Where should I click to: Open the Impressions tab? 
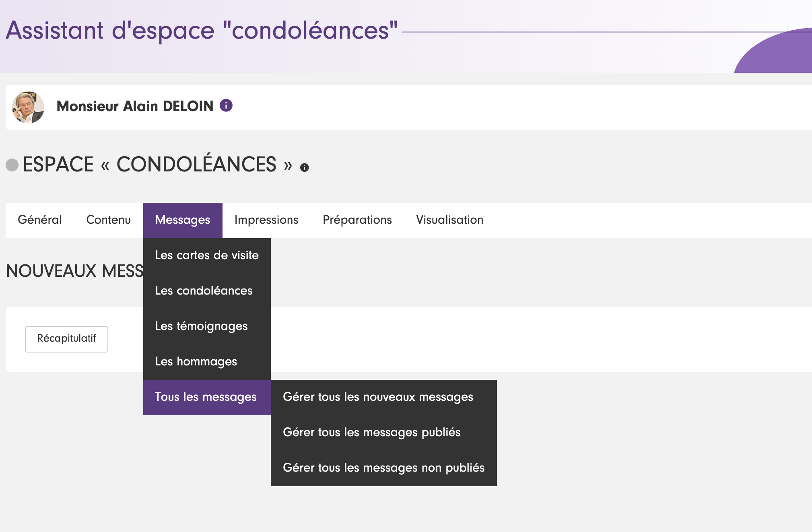[x=266, y=220]
